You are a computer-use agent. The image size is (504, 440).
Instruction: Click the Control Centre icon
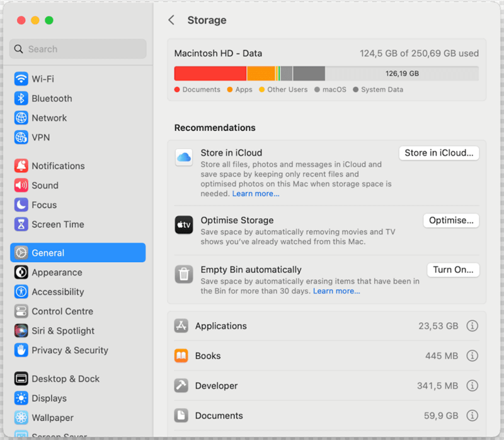click(x=21, y=311)
